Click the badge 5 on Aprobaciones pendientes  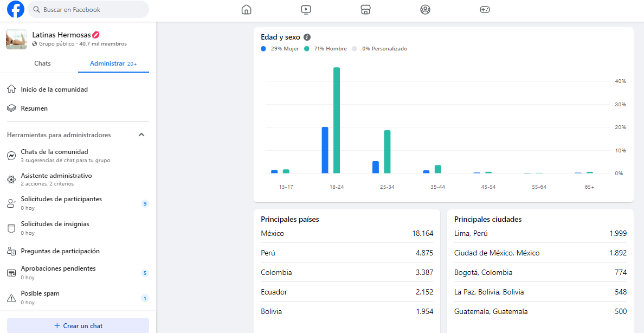145,273
